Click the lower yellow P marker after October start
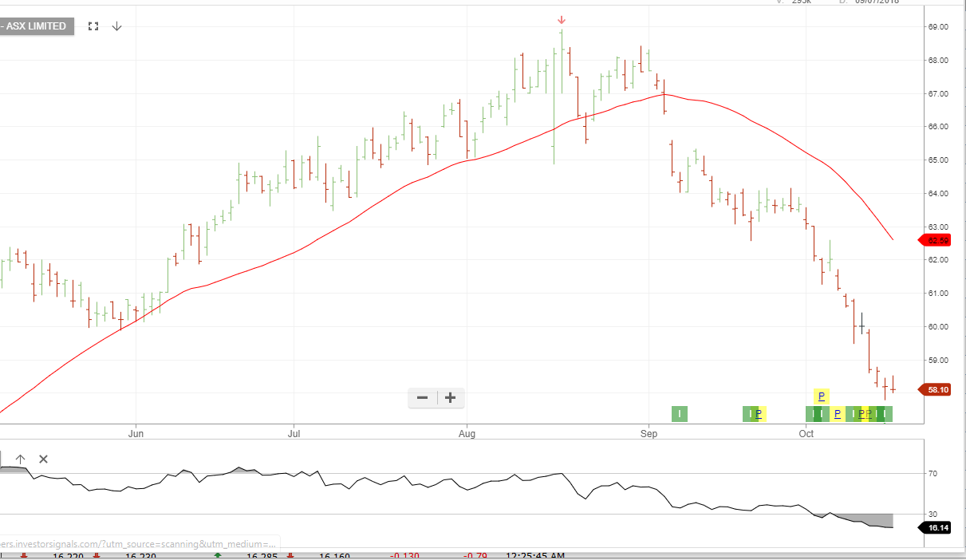Viewport: 966px width, 560px height. click(838, 413)
